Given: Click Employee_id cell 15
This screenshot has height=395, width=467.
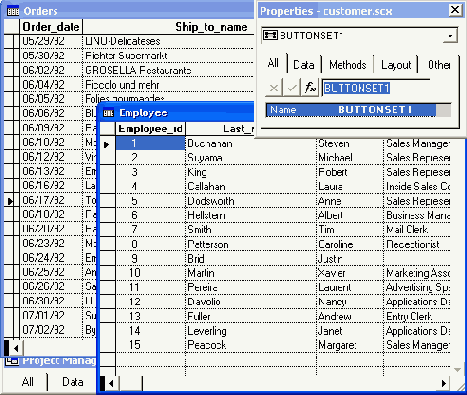Looking at the screenshot, I should click(150, 345).
